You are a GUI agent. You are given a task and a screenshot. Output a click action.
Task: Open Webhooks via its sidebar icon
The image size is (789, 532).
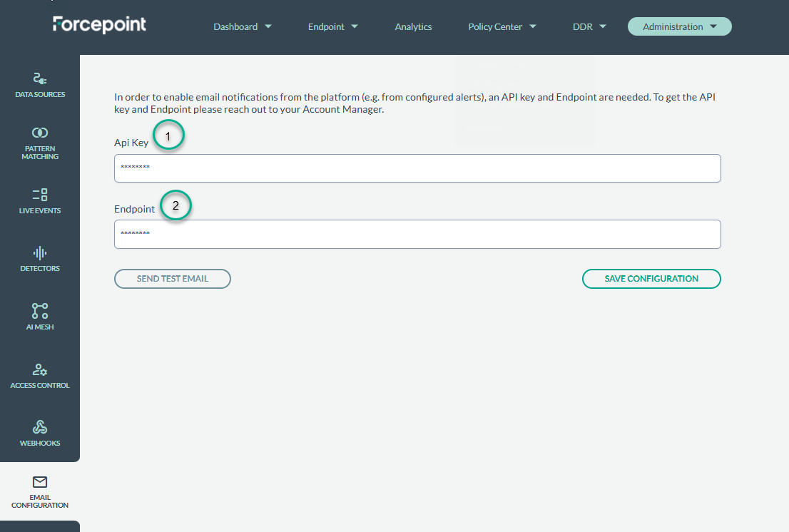click(40, 427)
